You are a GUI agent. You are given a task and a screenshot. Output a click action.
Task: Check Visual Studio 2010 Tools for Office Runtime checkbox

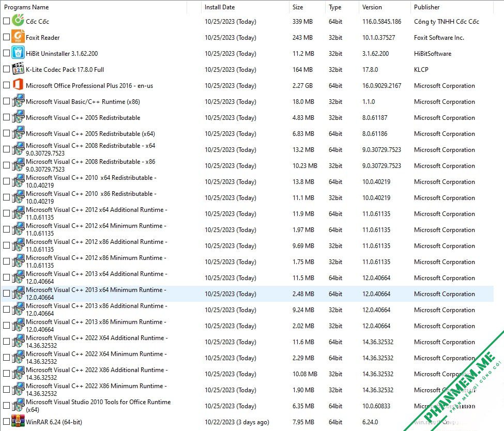point(6,406)
